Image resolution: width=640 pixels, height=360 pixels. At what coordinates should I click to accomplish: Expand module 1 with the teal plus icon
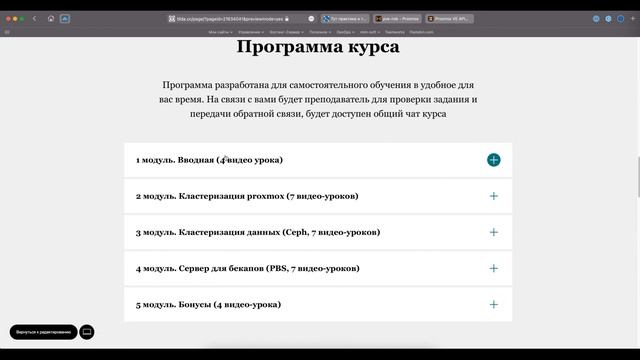(493, 160)
